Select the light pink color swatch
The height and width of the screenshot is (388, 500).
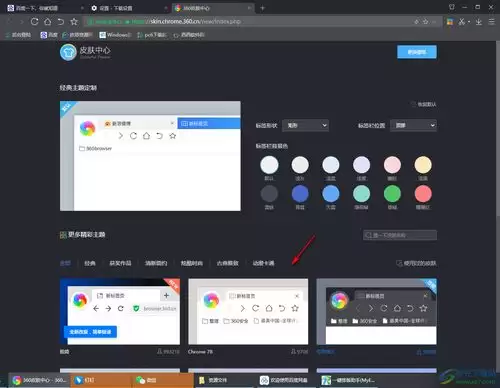[392, 165]
